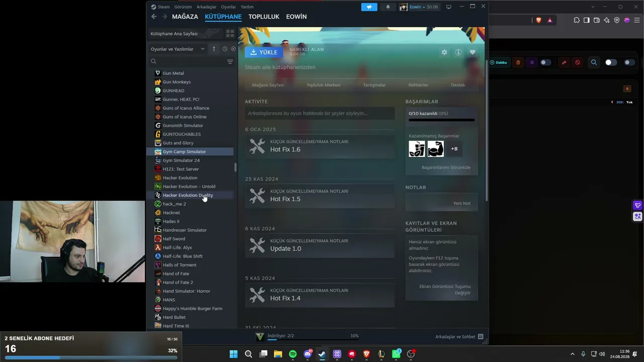This screenshot has height=362, width=644.
Task: Add game to favorites with the heart icon
Action: click(472, 52)
